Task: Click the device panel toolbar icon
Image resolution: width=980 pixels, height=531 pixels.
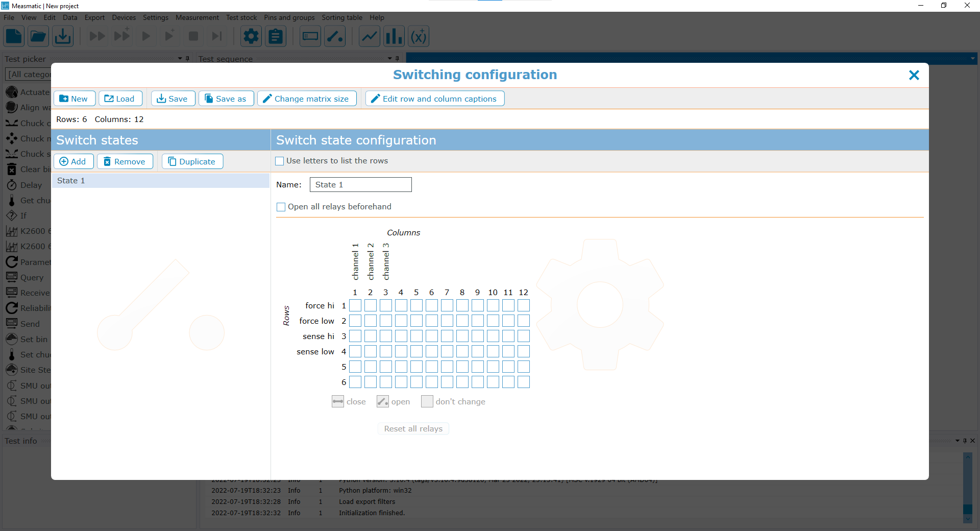Action: click(310, 36)
